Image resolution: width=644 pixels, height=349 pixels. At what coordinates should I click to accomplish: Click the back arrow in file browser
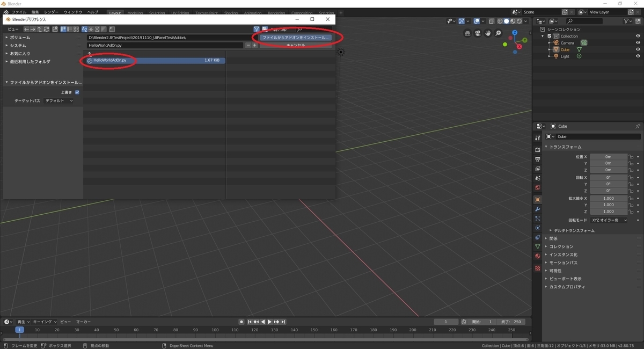pos(26,29)
